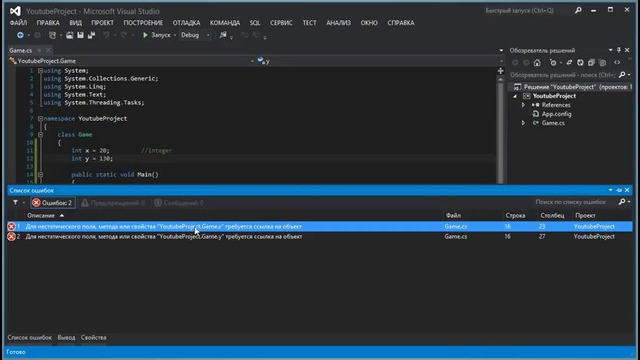This screenshot has width=640, height=360.
Task: Expand the Game.cs node in Solution Explorer
Action: 523,123
